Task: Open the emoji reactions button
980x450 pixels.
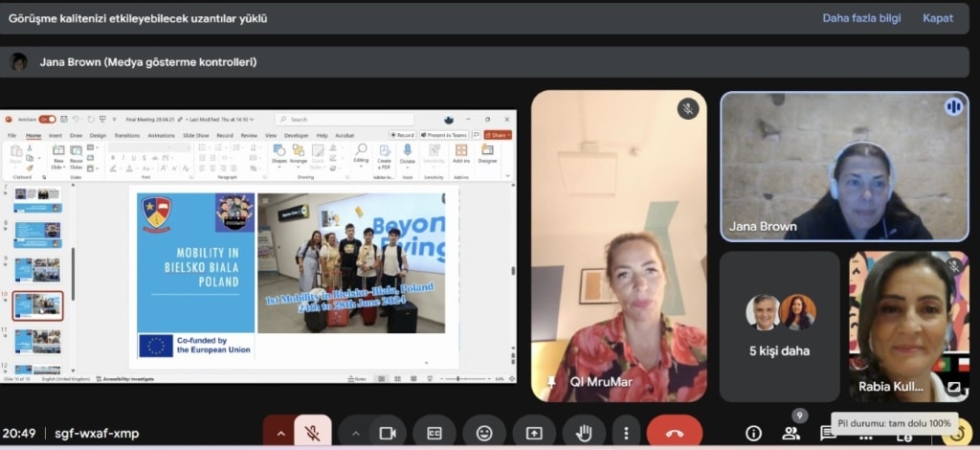Action: [484, 433]
